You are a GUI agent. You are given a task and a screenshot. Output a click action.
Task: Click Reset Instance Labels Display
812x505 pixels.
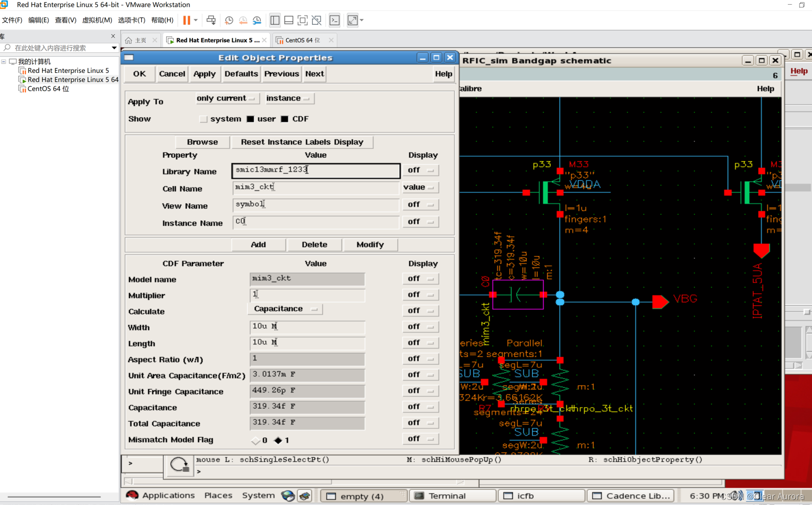coord(302,142)
